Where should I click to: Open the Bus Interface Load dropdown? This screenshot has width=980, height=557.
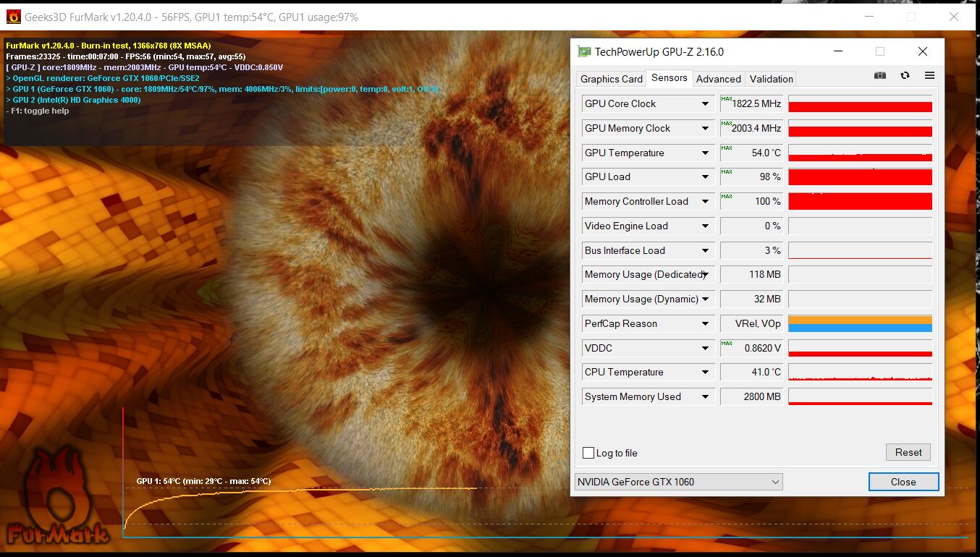point(705,250)
